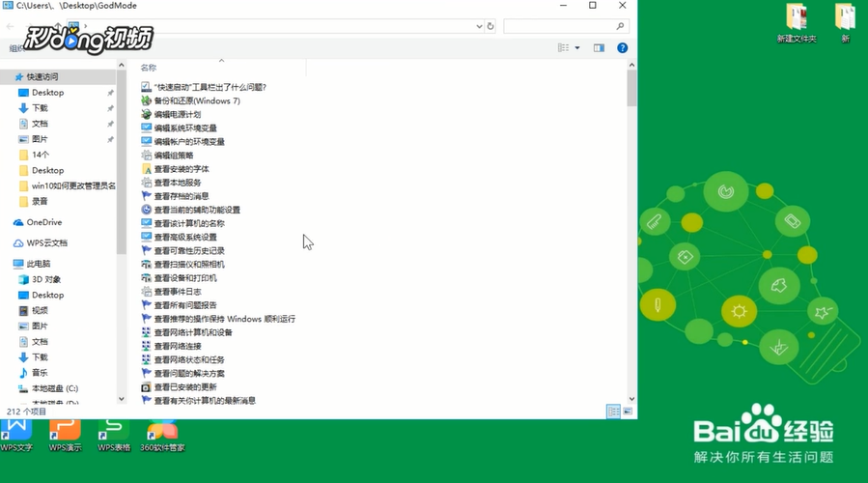Click the change view layout icon
868x483 pixels.
coord(564,48)
